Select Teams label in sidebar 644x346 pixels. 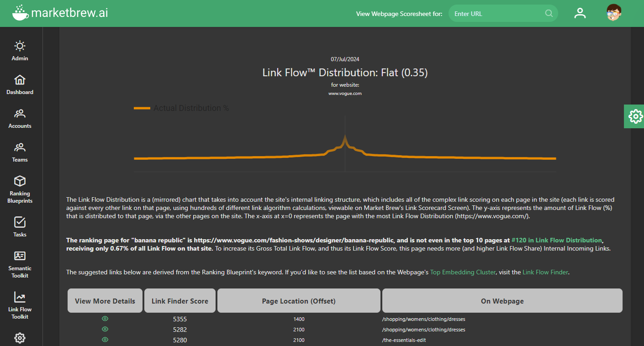tap(20, 160)
